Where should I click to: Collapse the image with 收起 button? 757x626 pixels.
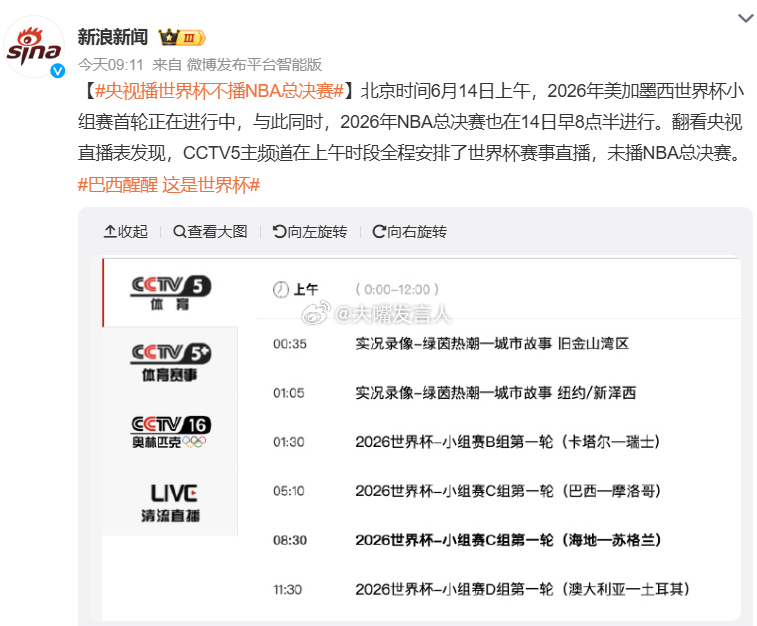pos(126,232)
